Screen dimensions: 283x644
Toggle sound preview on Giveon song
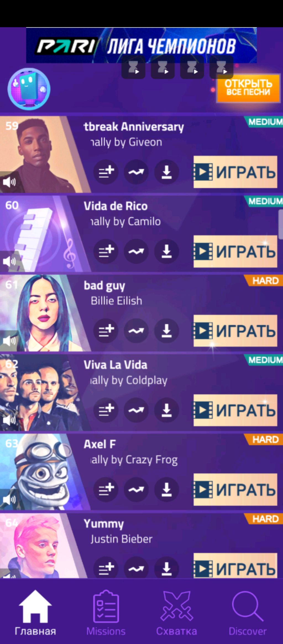coord(9,182)
